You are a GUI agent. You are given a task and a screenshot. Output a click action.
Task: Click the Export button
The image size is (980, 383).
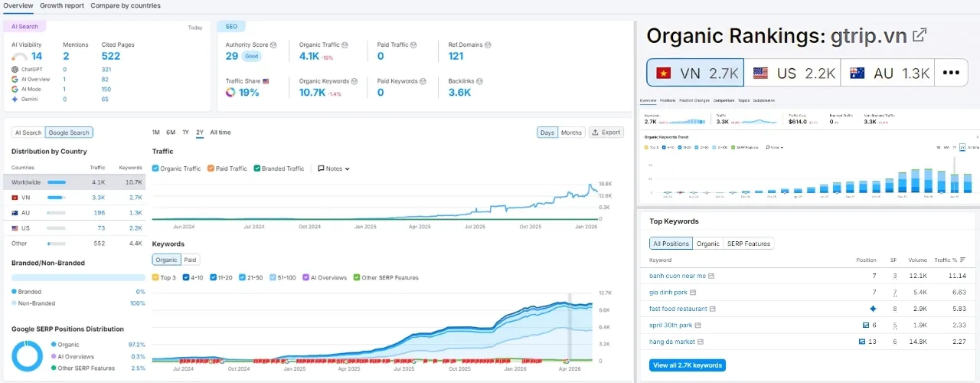[x=606, y=133]
